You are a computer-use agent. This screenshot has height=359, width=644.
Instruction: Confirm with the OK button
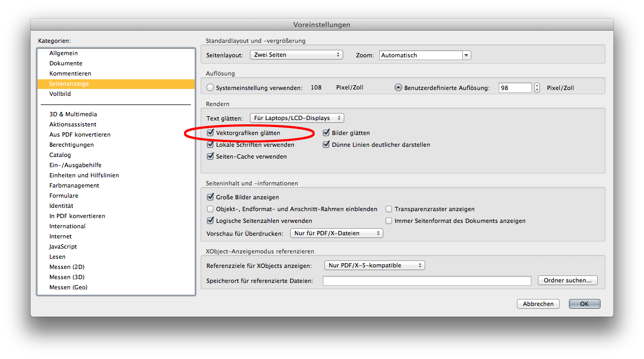(584, 304)
